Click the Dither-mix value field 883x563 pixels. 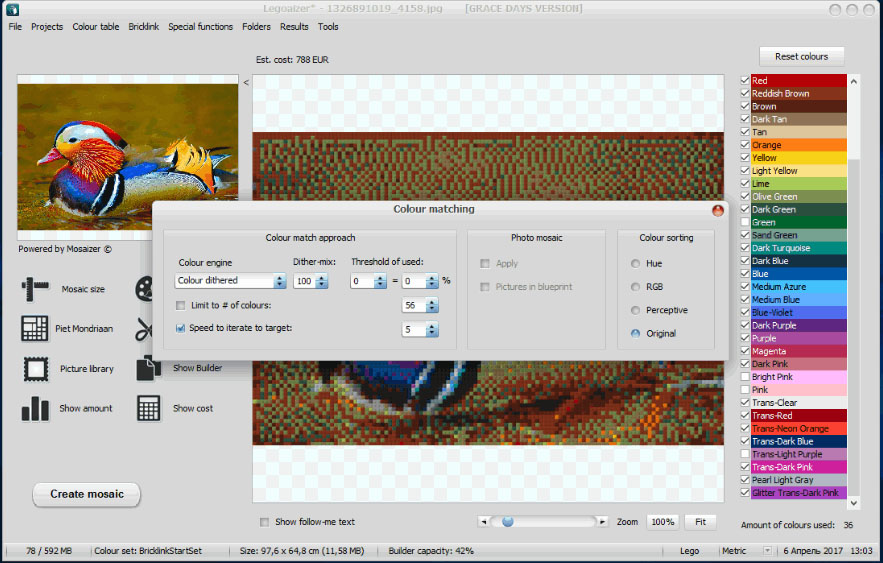304,281
